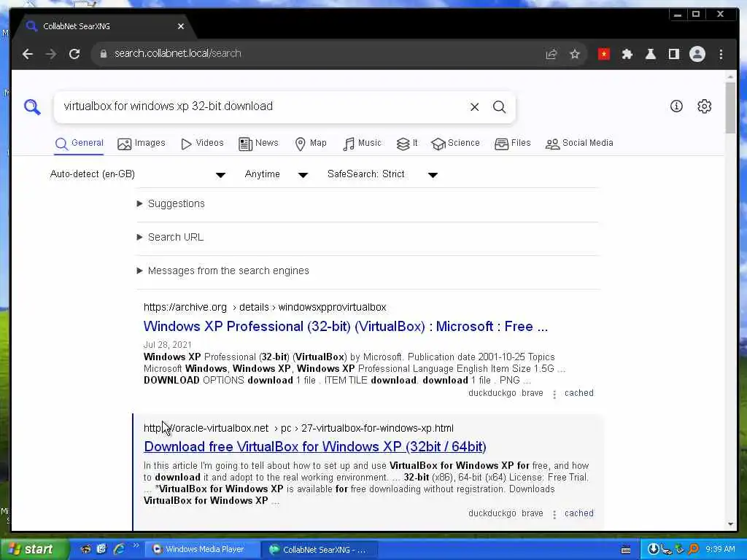Image resolution: width=747 pixels, height=560 pixels.
Task: Open the SafeSearch: Strict dropdown
Action: (x=382, y=174)
